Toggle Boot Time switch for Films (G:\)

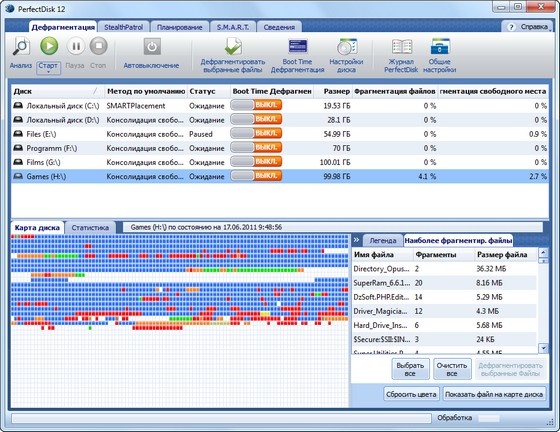[x=256, y=161]
